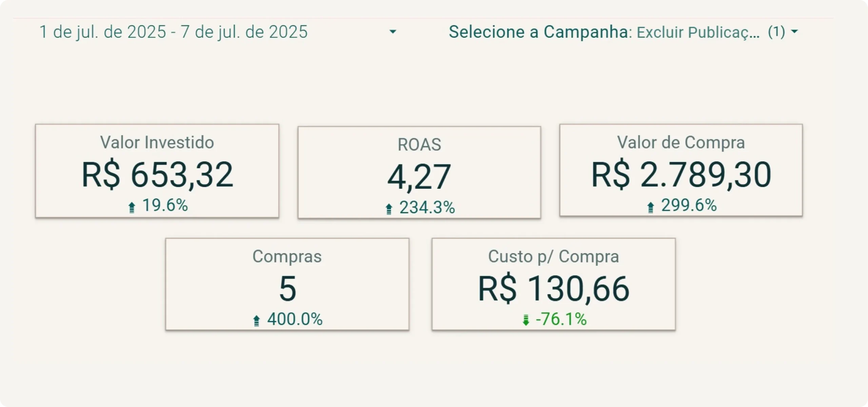
Task: Click the Compras count value 5
Action: tap(288, 289)
